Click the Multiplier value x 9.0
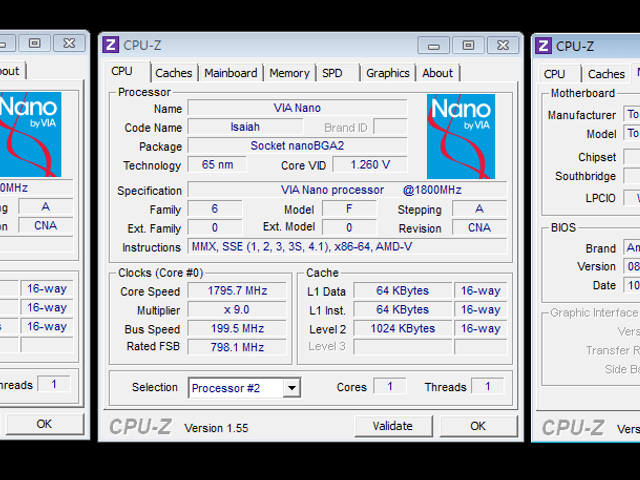This screenshot has height=480, width=640. coord(237,310)
